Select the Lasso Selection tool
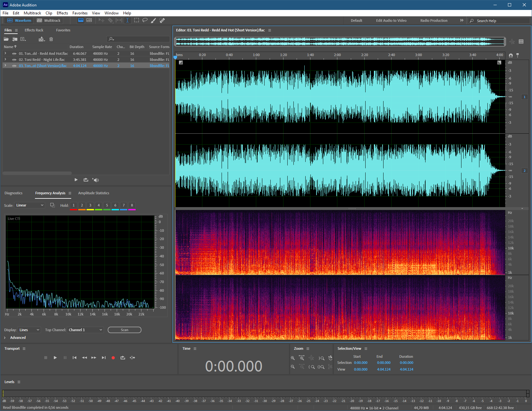This screenshot has height=411, width=532. click(145, 20)
